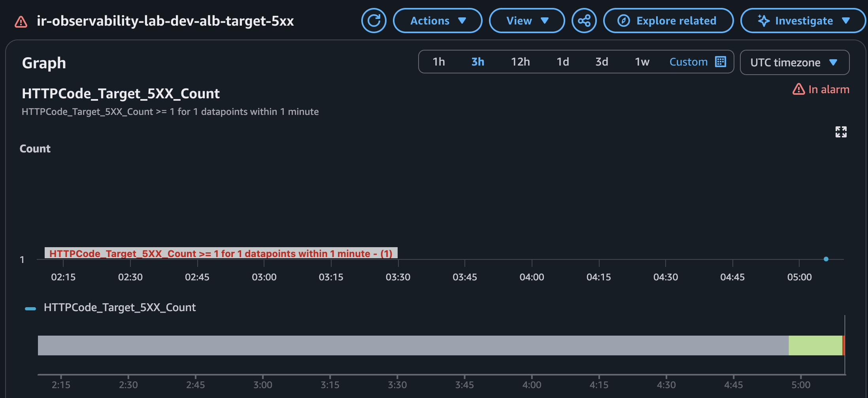Click the In alarm status indicator

821,89
